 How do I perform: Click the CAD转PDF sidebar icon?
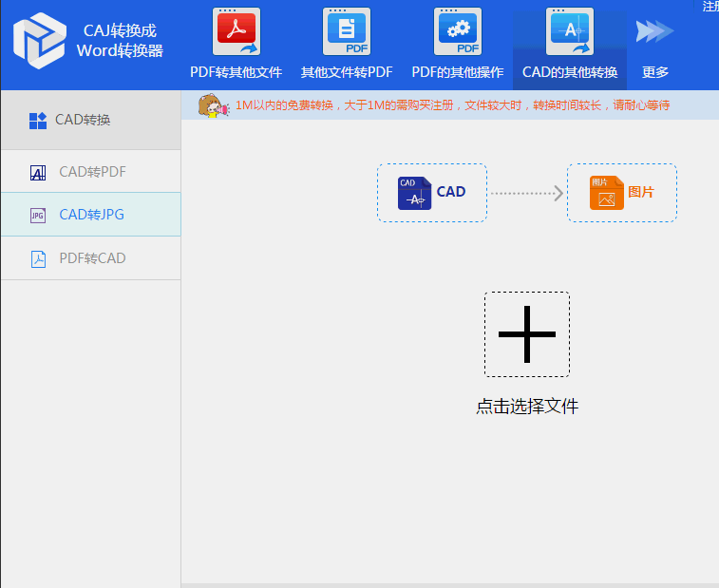(38, 173)
